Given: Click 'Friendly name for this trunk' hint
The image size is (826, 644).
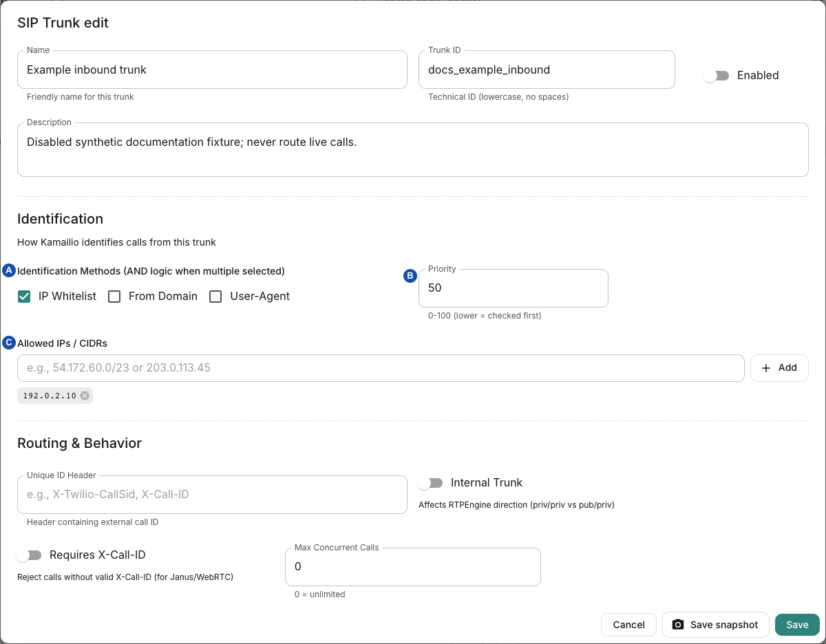Looking at the screenshot, I should (x=81, y=97).
